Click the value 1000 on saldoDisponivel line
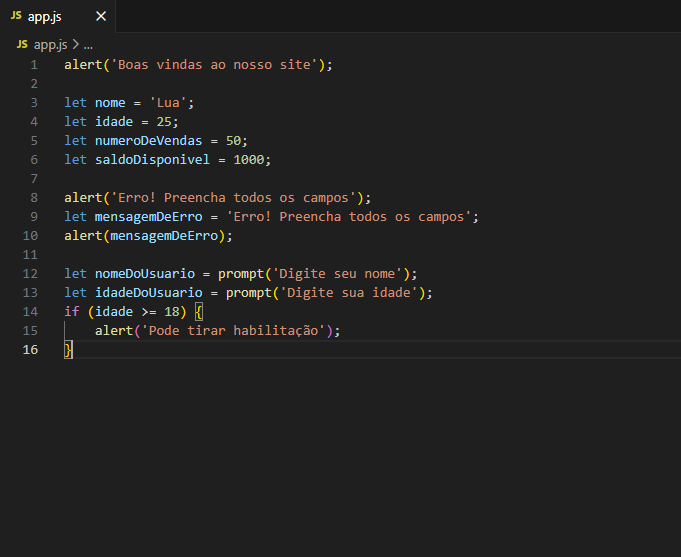 pyautogui.click(x=250, y=160)
